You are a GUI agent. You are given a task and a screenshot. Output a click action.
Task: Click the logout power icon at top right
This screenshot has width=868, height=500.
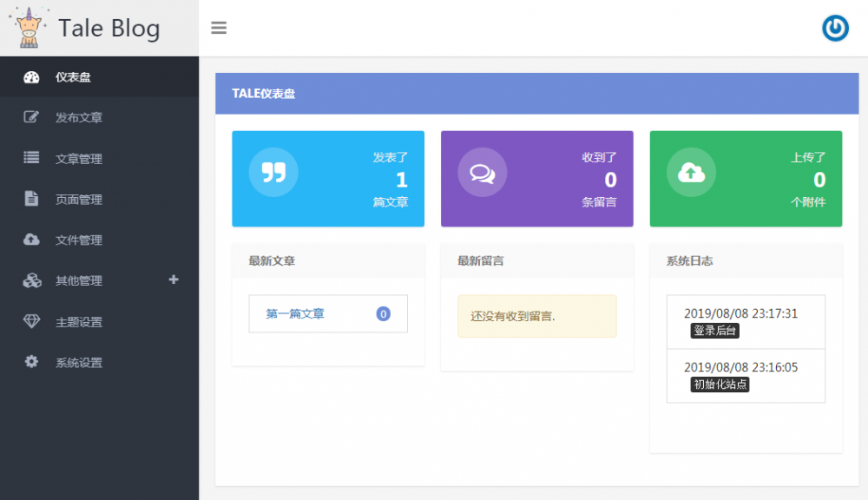[834, 28]
